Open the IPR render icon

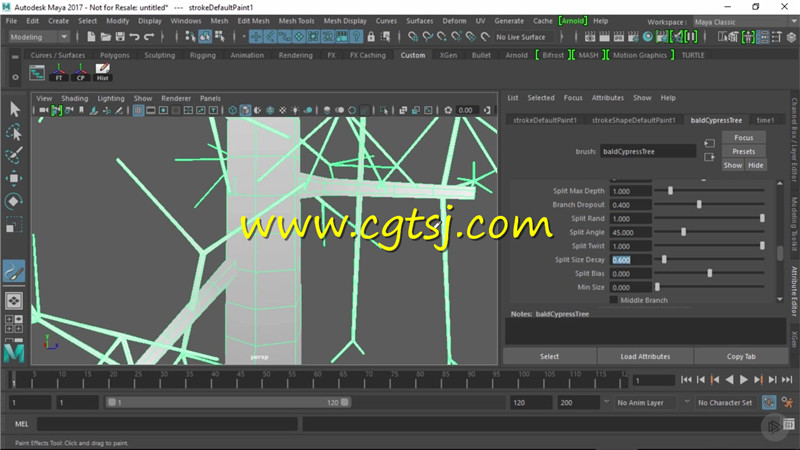619,37
